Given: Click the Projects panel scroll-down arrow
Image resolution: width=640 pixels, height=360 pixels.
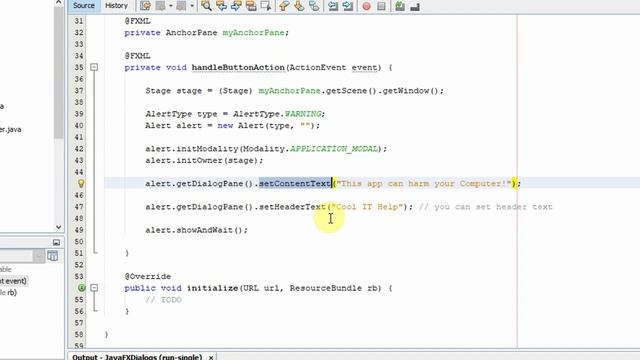Looking at the screenshot, I should click(58, 227).
